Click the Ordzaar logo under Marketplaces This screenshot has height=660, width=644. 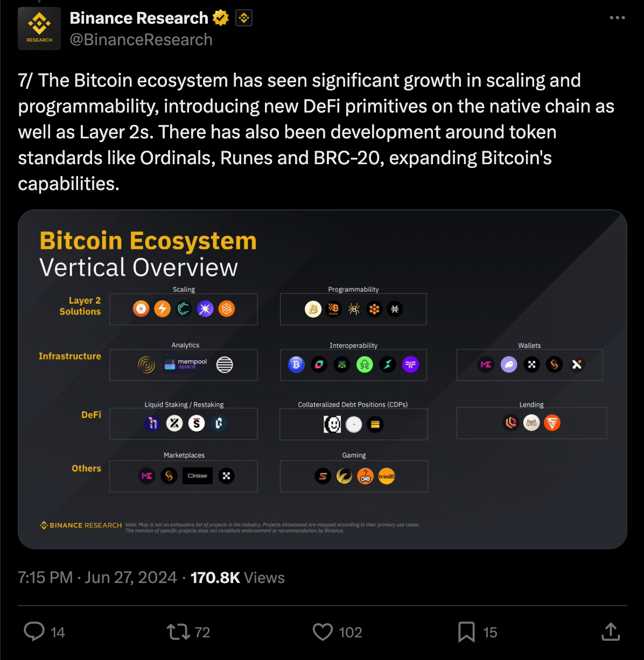198,476
